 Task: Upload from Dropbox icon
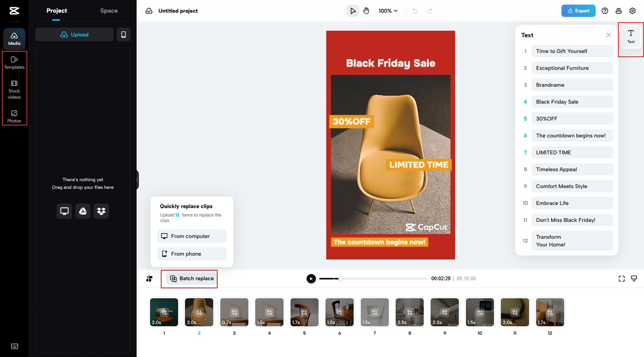point(101,211)
